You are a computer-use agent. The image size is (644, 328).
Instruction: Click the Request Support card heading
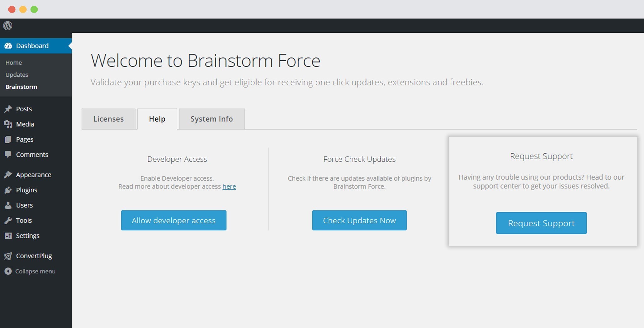click(541, 156)
